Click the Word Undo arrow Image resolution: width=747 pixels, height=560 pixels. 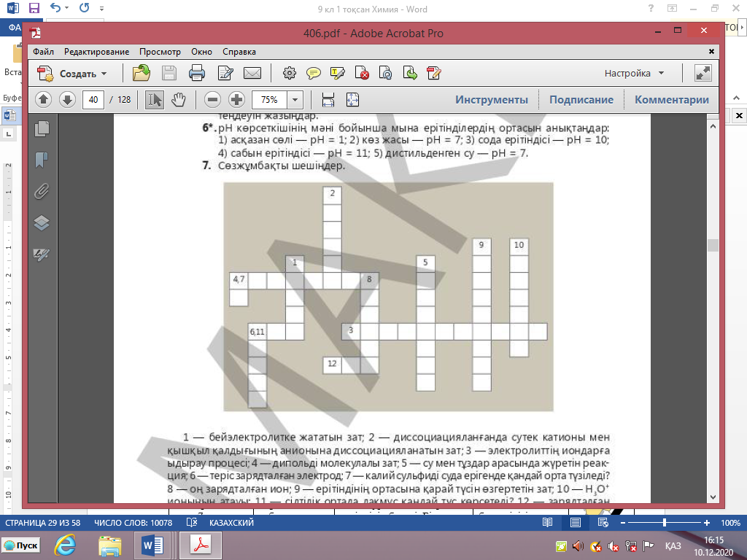[x=55, y=8]
